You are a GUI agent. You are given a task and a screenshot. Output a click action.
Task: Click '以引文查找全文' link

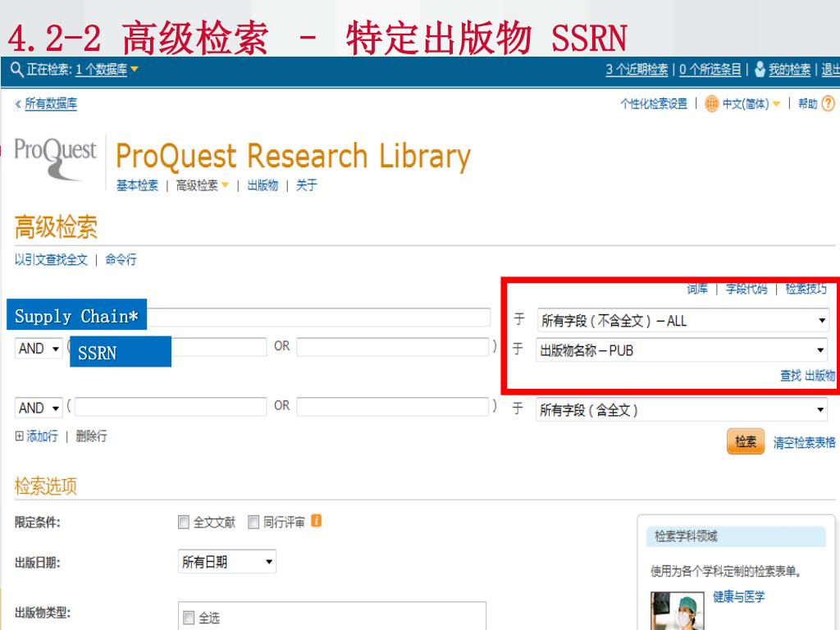click(51, 260)
